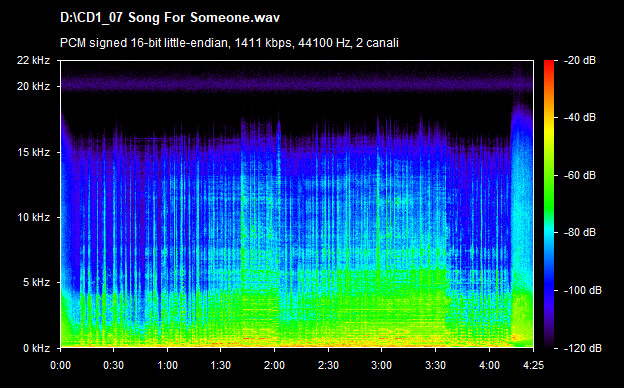Click the PCM signed 16-bit format info line
Image resolution: width=624 pixels, height=388 pixels.
click(229, 43)
